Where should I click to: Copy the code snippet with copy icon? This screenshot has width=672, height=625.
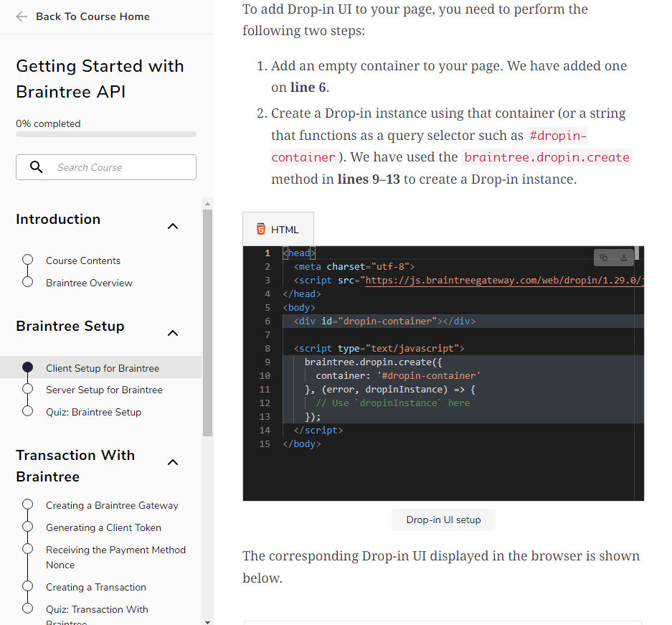pyautogui.click(x=604, y=258)
